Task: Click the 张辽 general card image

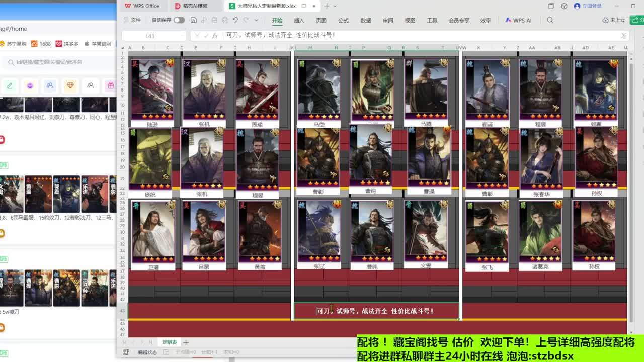Action: click(x=319, y=231)
